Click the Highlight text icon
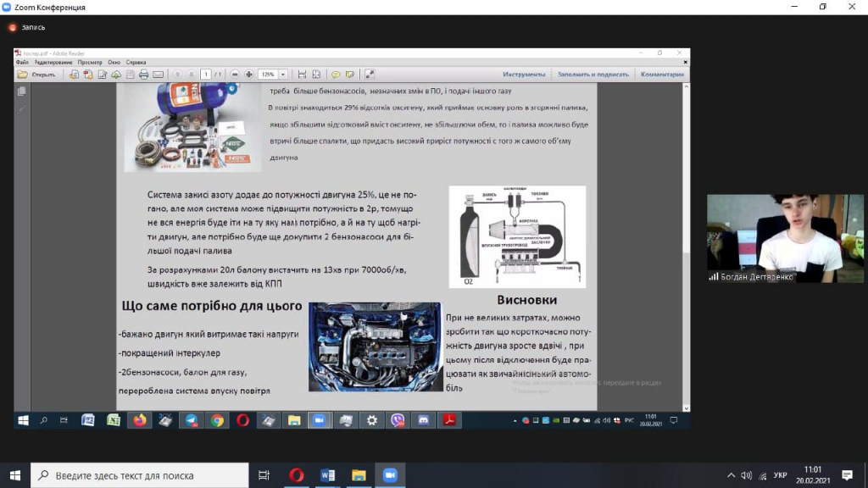The image size is (868, 488). click(x=350, y=75)
